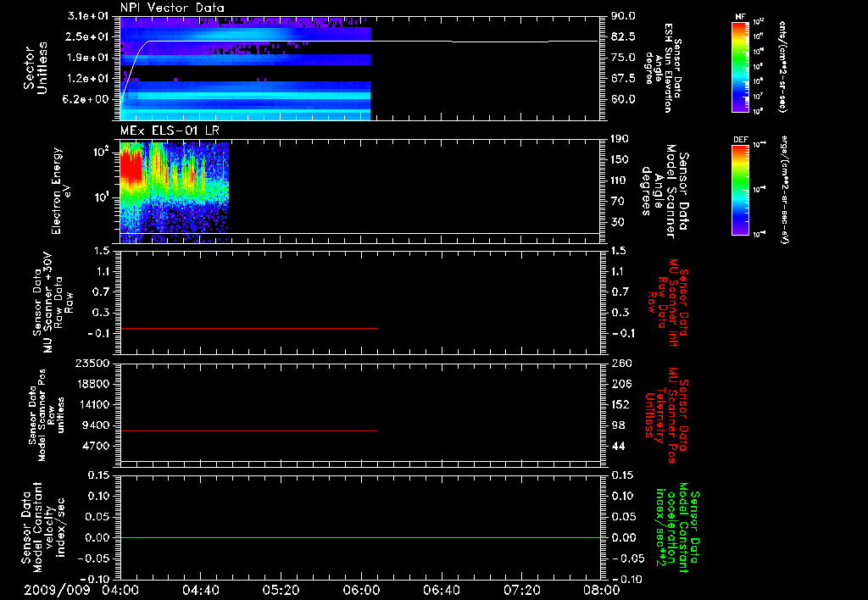The width and height of the screenshot is (868, 600).
Task: Click the 3.1e+01 sector tick label
Action: [x=88, y=16]
